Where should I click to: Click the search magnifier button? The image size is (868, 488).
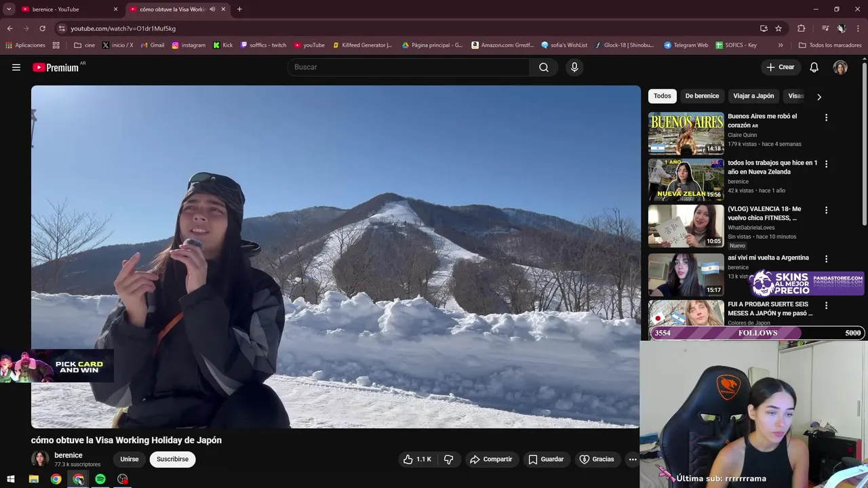click(x=544, y=67)
